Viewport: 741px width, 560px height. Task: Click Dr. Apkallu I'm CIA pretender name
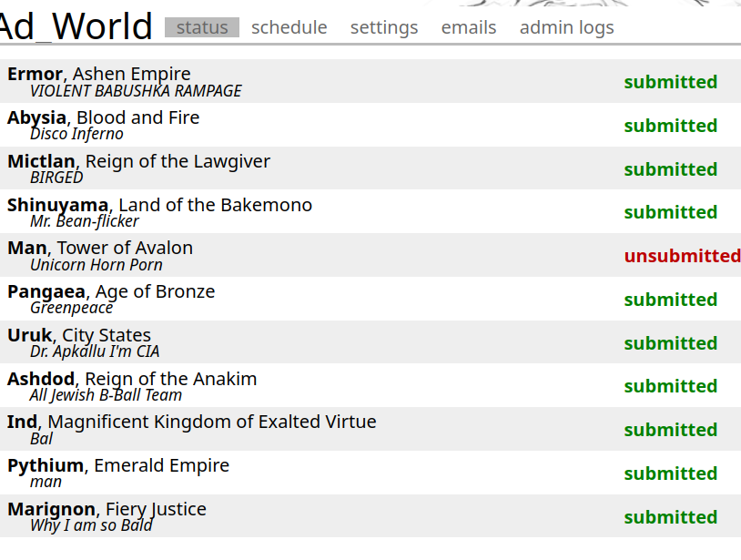click(95, 351)
